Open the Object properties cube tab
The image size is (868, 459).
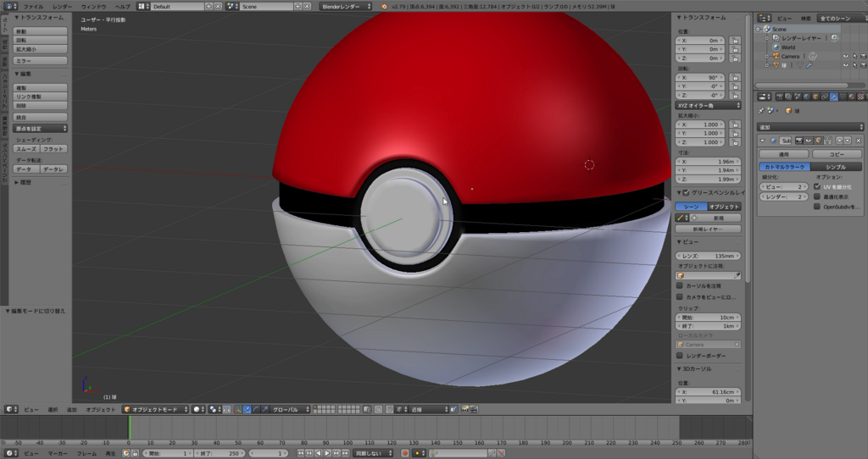click(815, 97)
